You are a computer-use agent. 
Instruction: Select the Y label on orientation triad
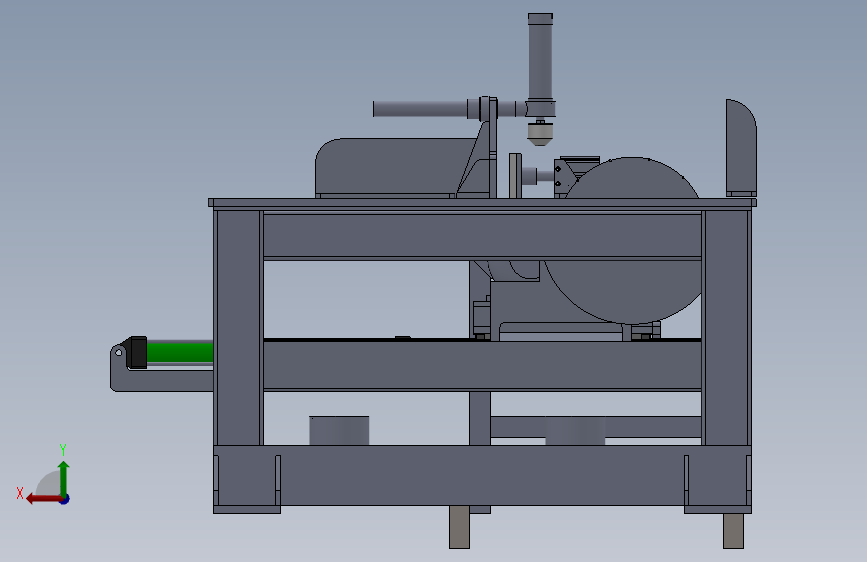coord(63,449)
